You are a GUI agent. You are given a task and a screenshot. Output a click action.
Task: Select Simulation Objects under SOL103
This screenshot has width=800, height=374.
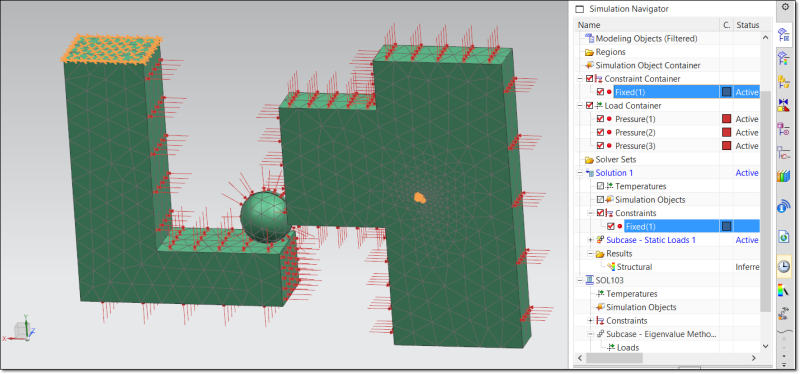pyautogui.click(x=641, y=307)
